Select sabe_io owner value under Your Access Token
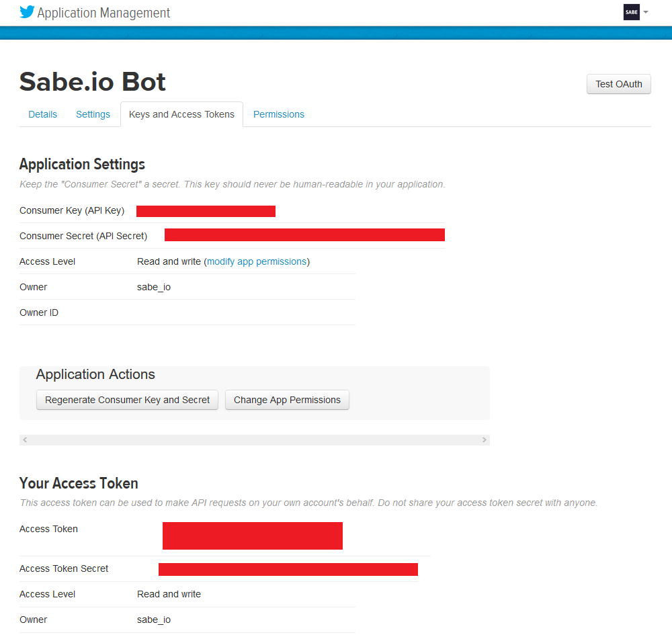This screenshot has width=672, height=637. click(154, 620)
